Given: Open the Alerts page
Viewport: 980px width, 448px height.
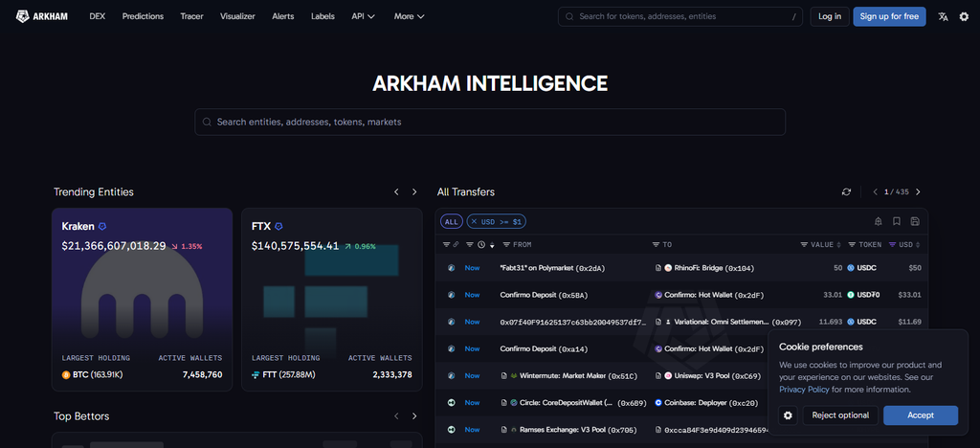Looking at the screenshot, I should coord(283,16).
